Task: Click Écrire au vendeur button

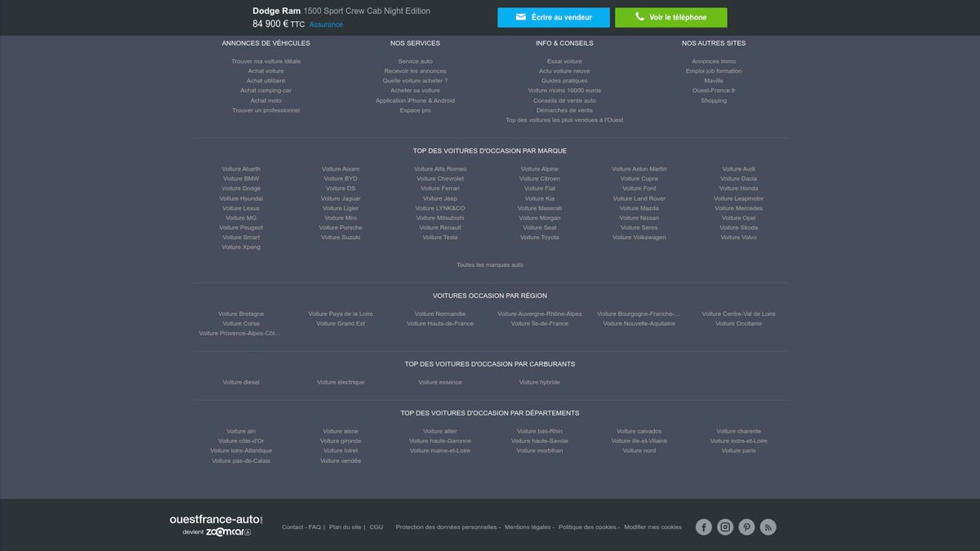Action: coord(554,17)
